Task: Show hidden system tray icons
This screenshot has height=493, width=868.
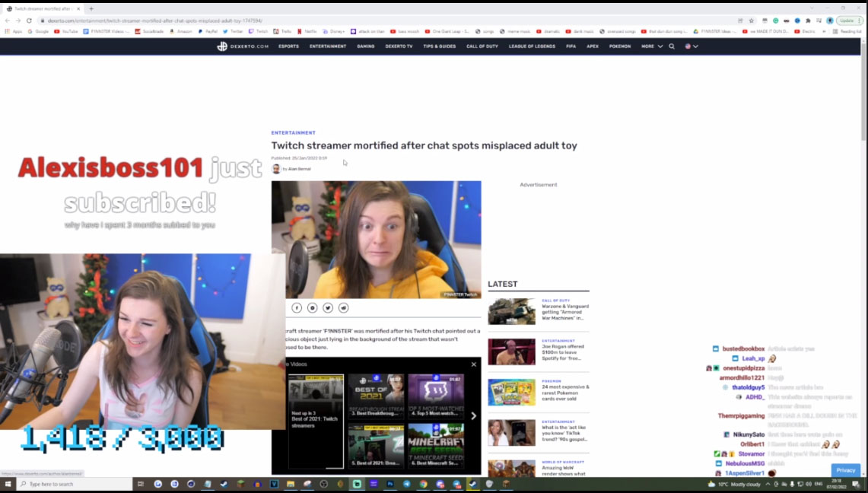Action: click(x=768, y=484)
